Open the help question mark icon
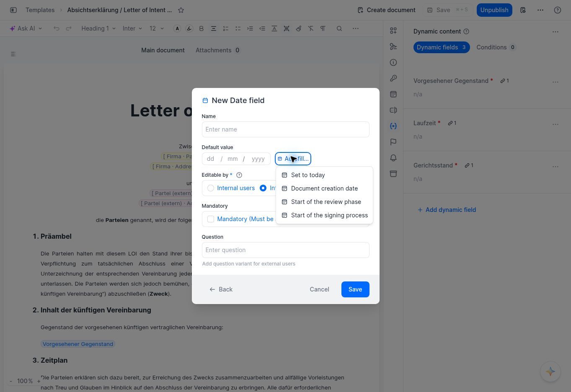This screenshot has height=392, width=571. point(558,10)
